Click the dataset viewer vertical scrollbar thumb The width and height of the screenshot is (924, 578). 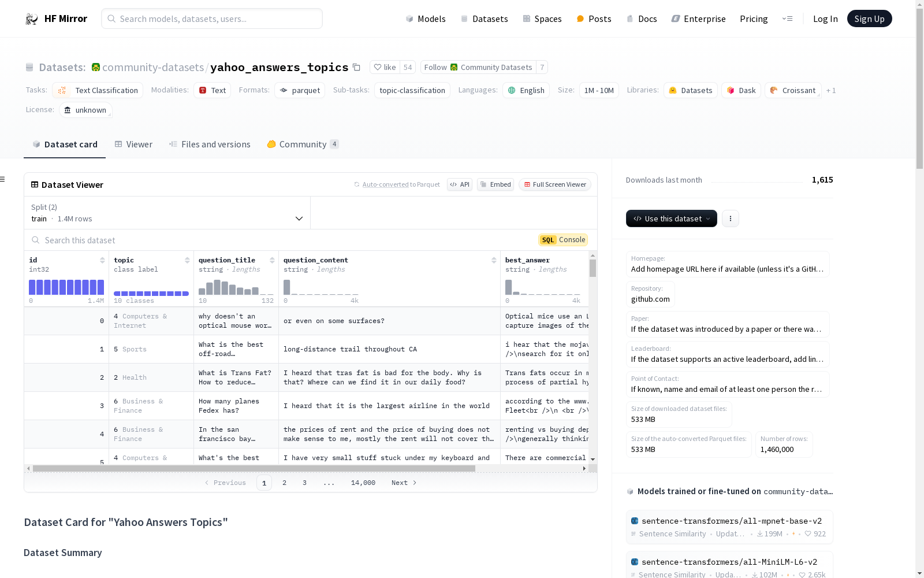(x=593, y=268)
